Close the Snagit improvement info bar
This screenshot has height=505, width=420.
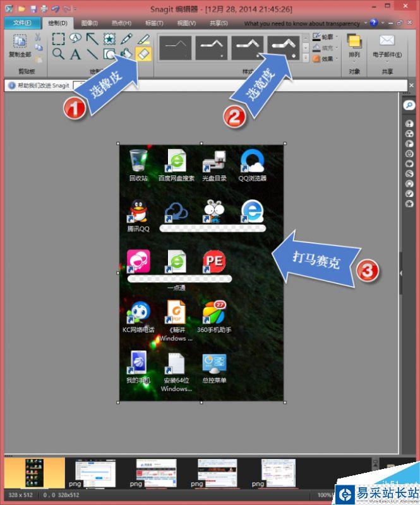(411, 85)
